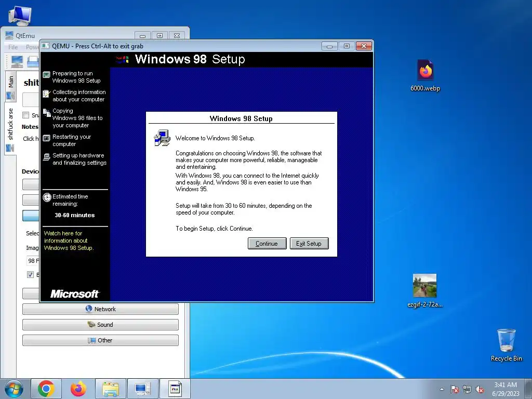This screenshot has width=532, height=399.
Task: Click the network status tray icon
Action: click(467, 389)
